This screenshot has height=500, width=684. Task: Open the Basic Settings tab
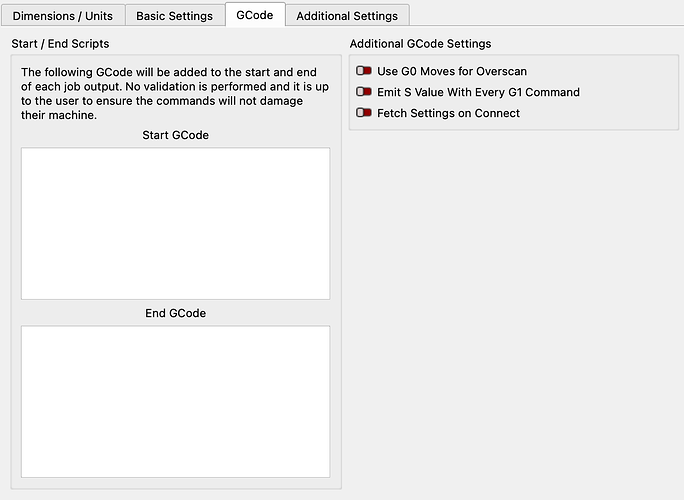click(174, 16)
